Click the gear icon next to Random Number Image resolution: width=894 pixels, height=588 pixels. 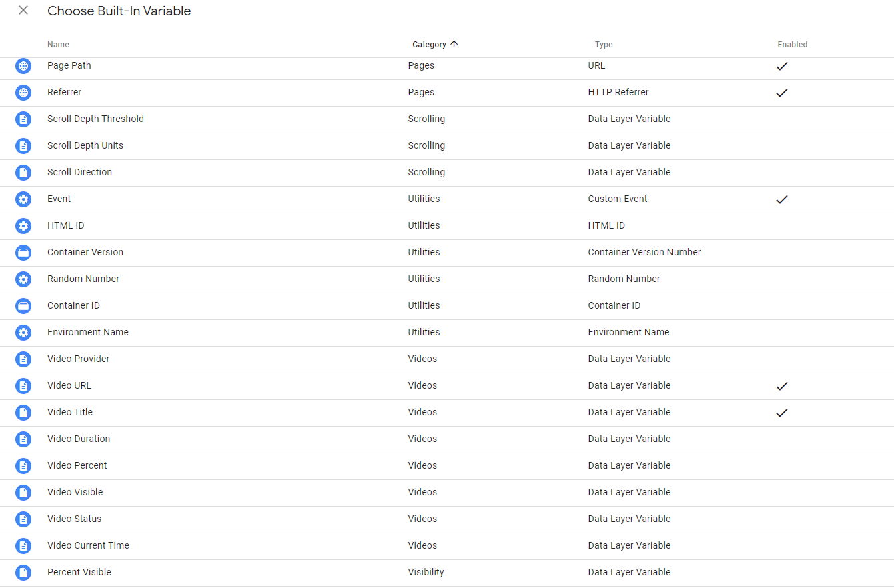pyautogui.click(x=23, y=279)
